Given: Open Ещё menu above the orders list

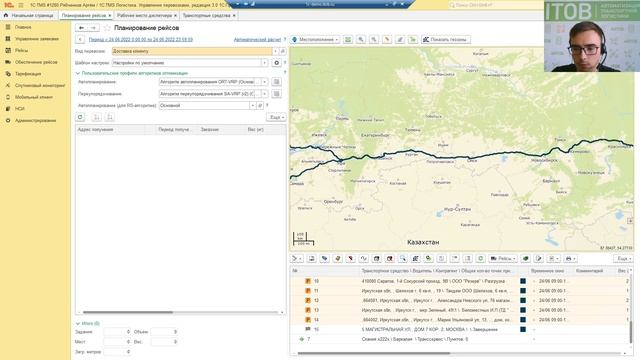Looking at the screenshot, I should 276,117.
